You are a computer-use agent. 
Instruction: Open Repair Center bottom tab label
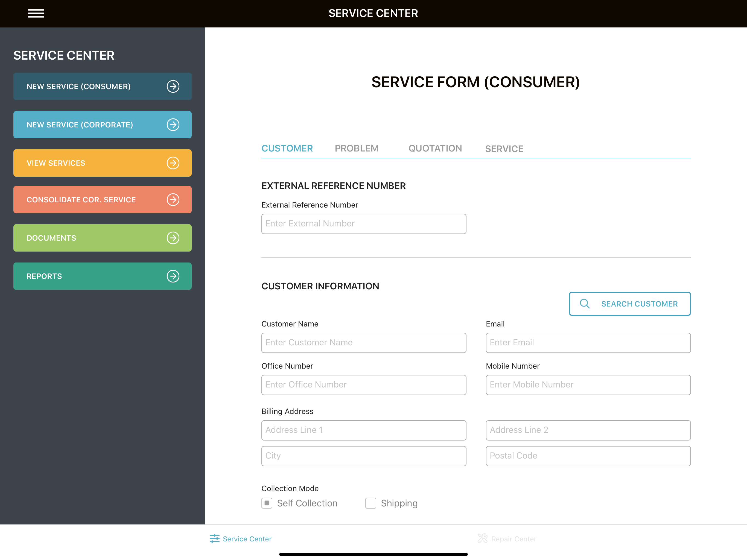(x=514, y=539)
